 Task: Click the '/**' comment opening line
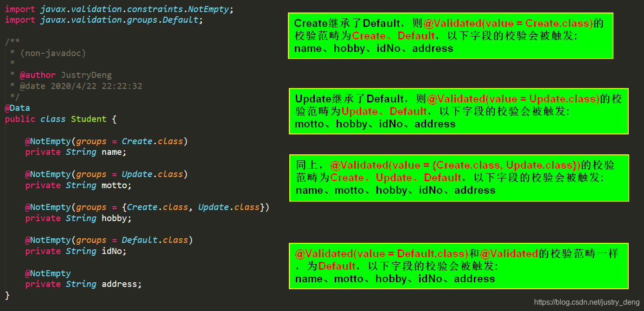pos(13,42)
